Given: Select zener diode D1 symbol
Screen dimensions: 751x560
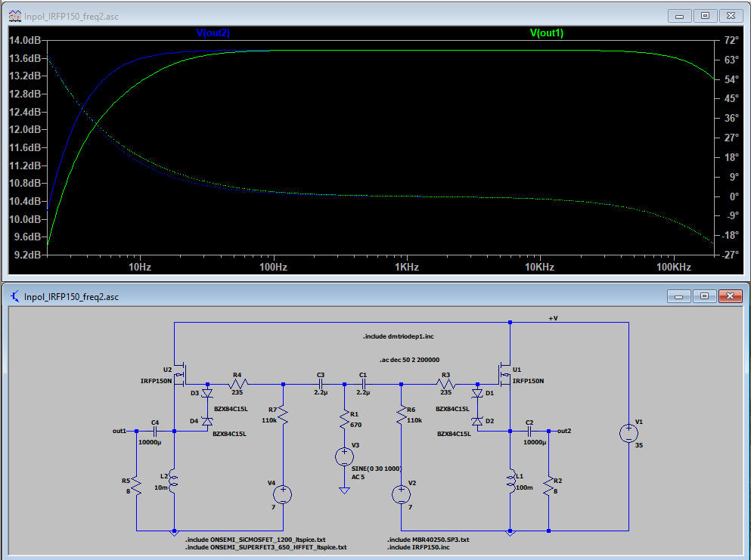Looking at the screenshot, I should click(477, 394).
